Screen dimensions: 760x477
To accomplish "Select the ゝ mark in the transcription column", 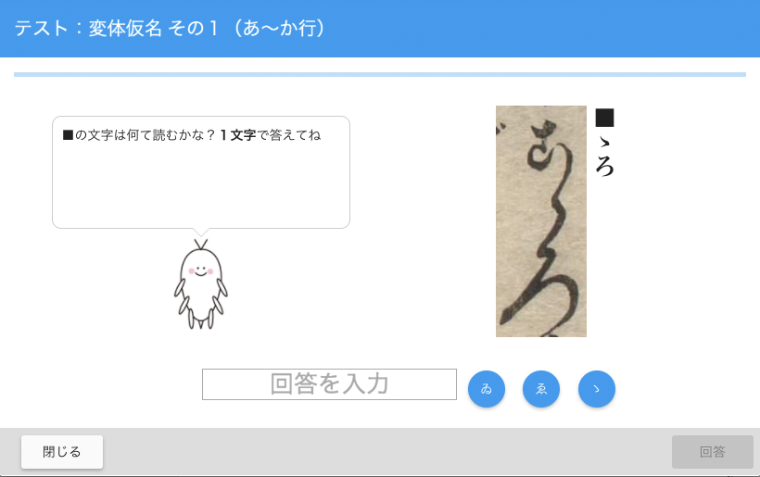I will tap(604, 143).
